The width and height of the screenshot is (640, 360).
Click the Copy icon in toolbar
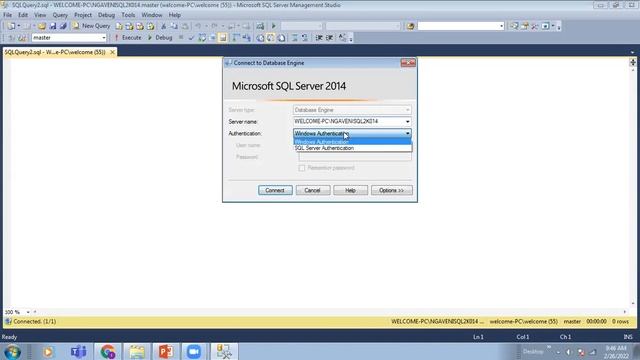tap(174, 26)
